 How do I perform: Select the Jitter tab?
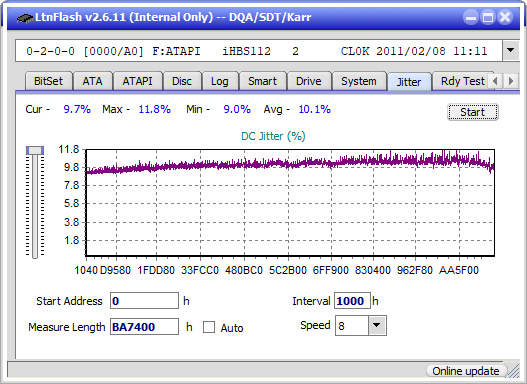(409, 82)
